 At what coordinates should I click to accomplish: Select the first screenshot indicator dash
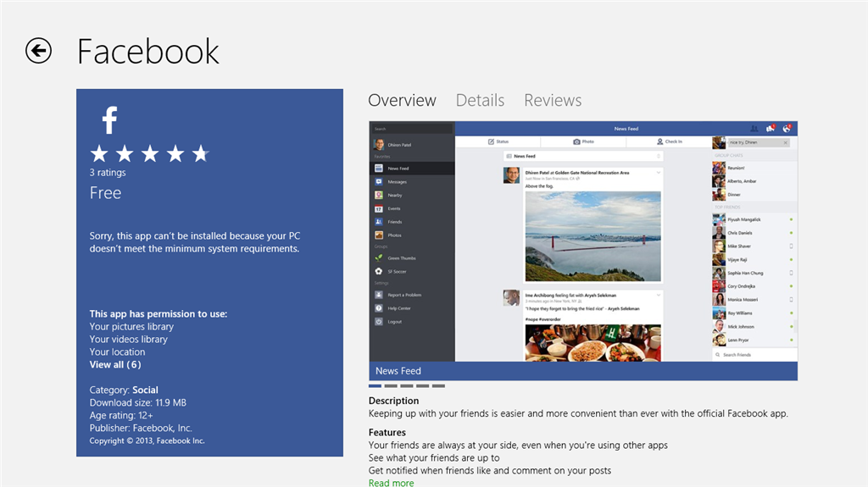pos(375,385)
